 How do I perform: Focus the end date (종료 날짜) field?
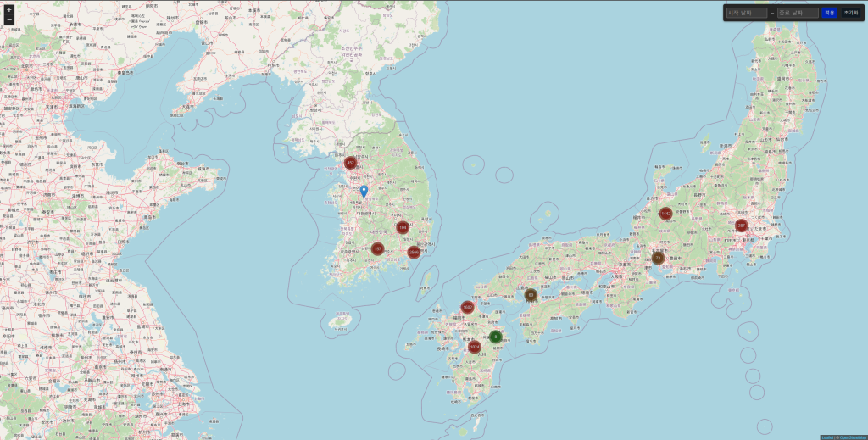(798, 13)
